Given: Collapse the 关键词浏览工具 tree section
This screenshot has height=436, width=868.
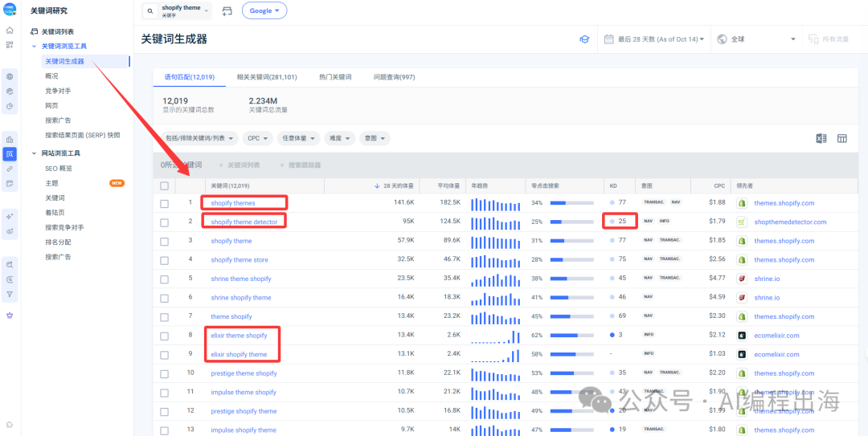Looking at the screenshot, I should click(x=34, y=47).
